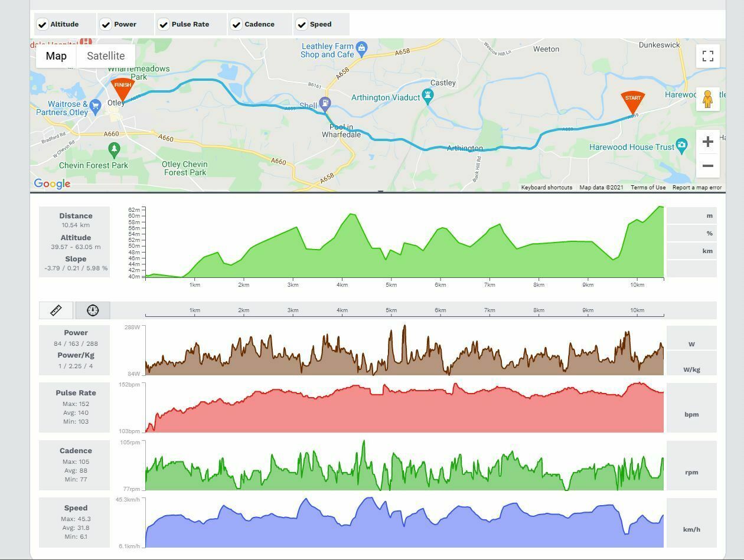
Task: Zoom in on the map
Action: coord(708,142)
